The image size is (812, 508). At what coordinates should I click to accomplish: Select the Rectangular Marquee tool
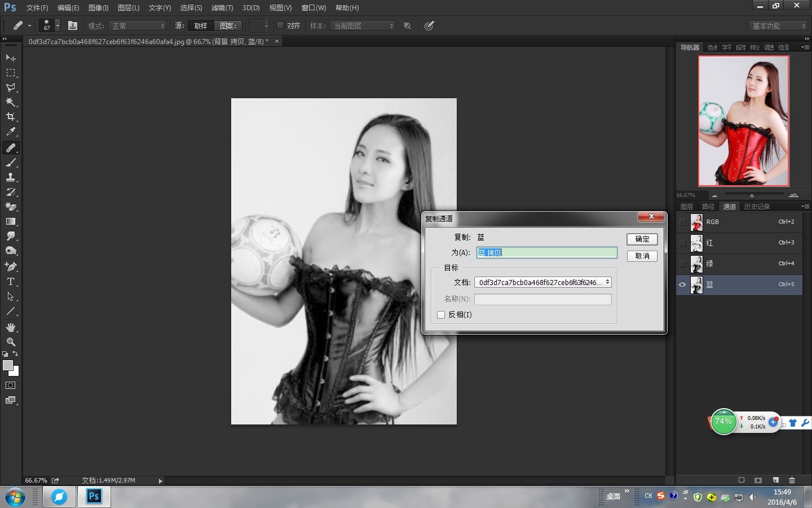click(x=11, y=73)
